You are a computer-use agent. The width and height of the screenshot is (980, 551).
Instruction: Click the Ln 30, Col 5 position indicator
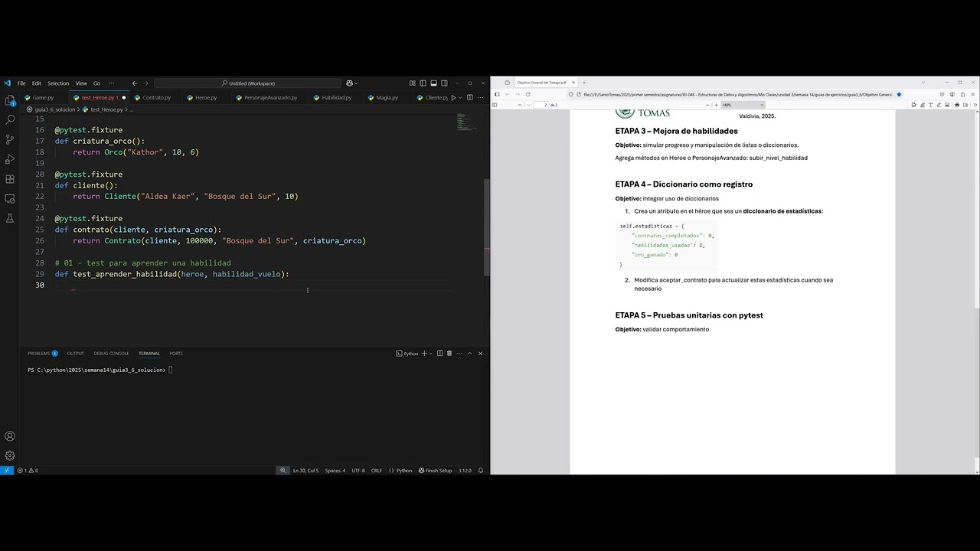(305, 471)
